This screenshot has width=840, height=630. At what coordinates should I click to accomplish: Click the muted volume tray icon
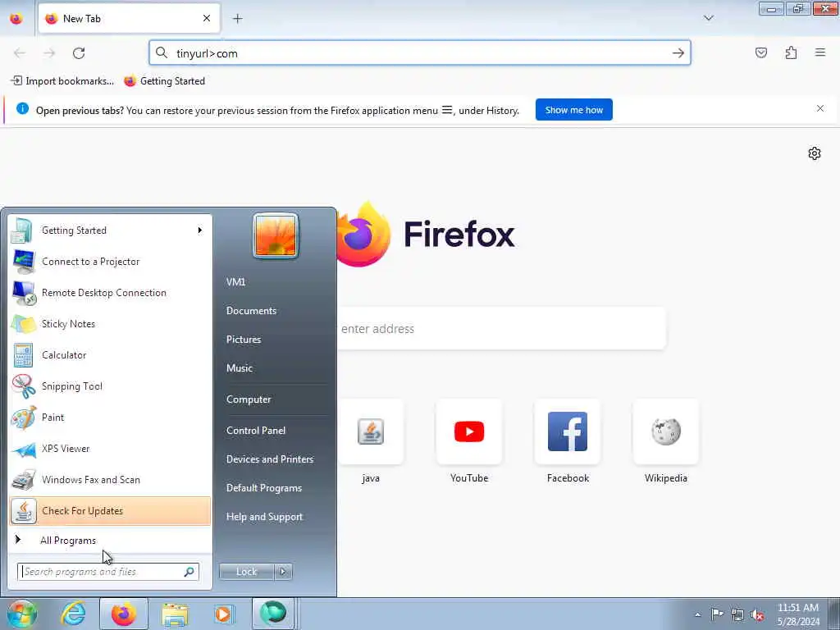[x=757, y=615]
